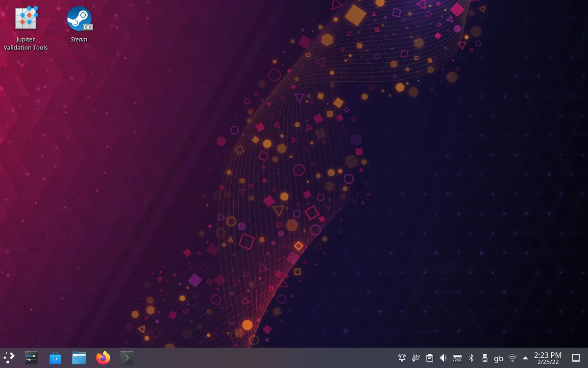Switch the gb keyboard layout
Screen dimensions: 588x368
498,358
